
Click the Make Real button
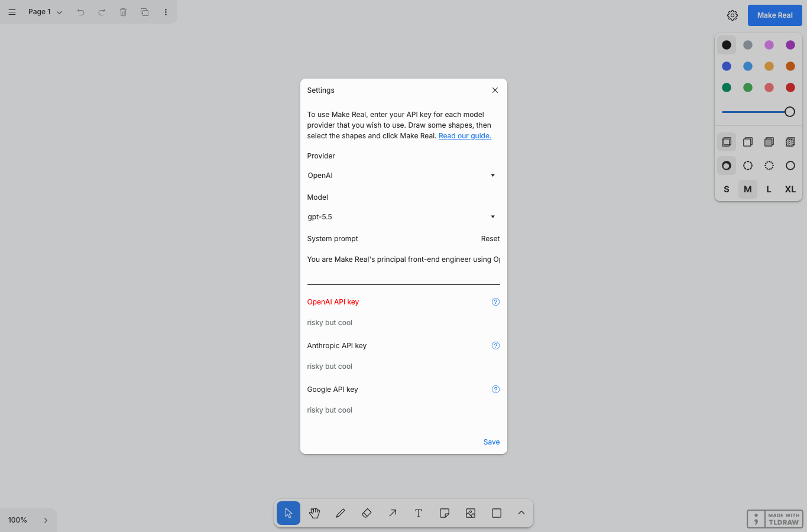pyautogui.click(x=775, y=15)
